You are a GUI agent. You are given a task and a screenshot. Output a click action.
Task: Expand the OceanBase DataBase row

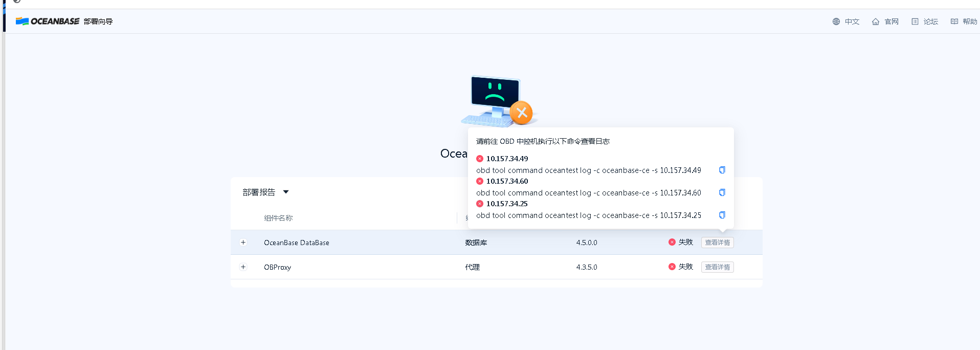pos(243,243)
